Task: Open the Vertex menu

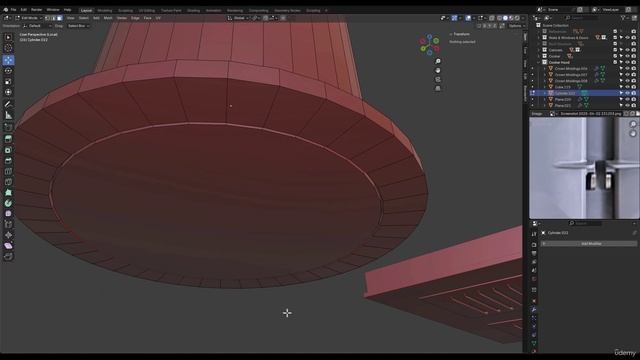Action: (122, 18)
